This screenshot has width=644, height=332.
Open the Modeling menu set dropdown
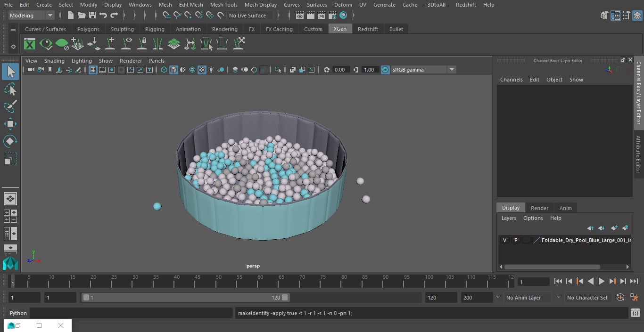click(50, 16)
